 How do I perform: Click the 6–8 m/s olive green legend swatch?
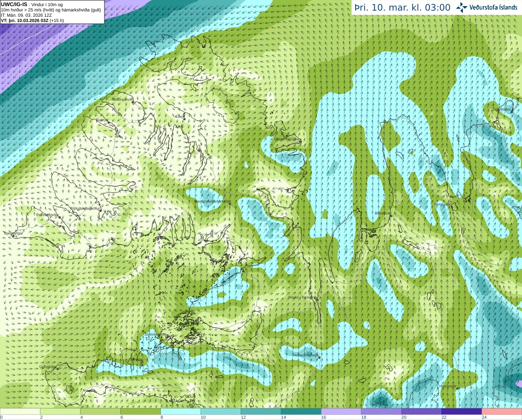point(141,411)
